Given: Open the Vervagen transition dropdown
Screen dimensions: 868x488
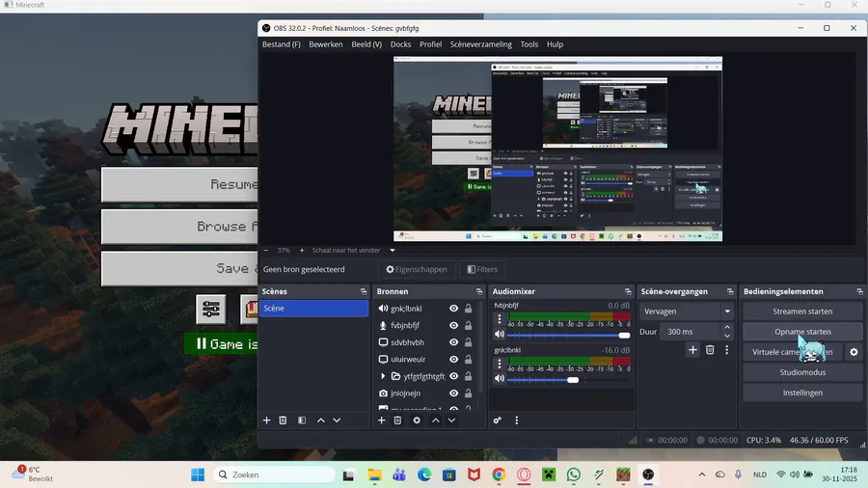Looking at the screenshot, I should (687, 312).
